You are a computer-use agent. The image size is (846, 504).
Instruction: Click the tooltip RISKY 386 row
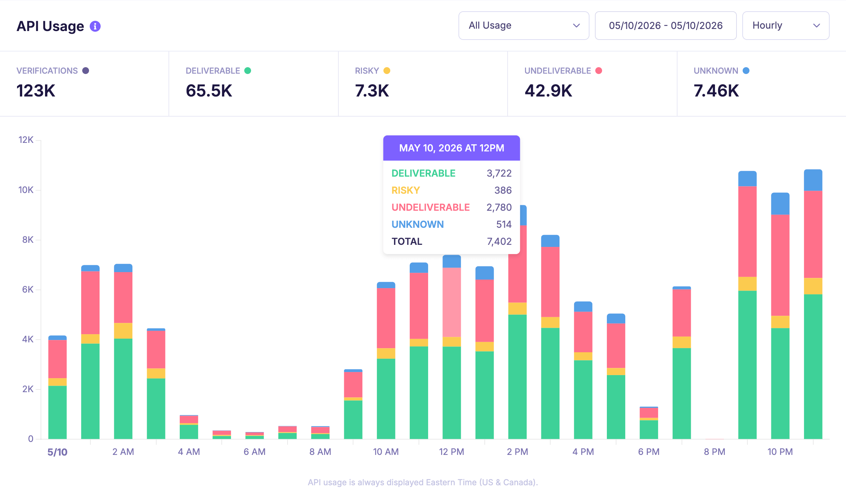pos(452,190)
